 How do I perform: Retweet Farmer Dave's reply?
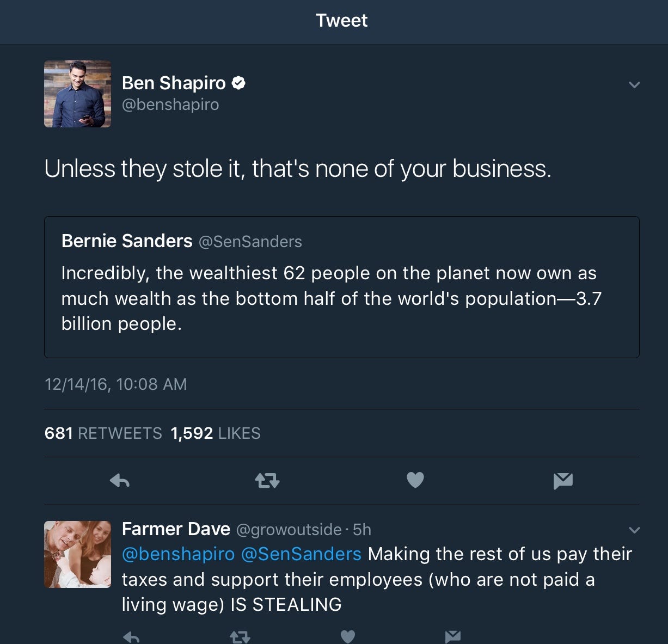pyautogui.click(x=240, y=636)
